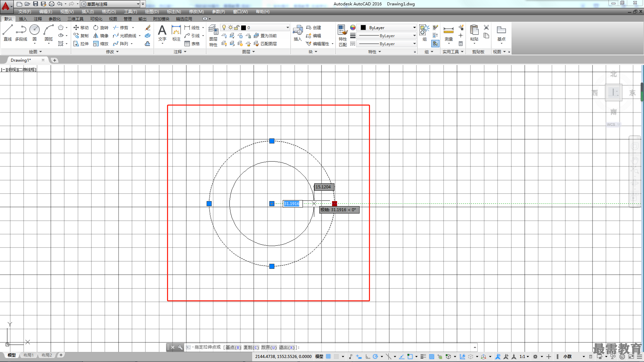Expand the 注释 panel options
644x362 pixels.
(180, 52)
